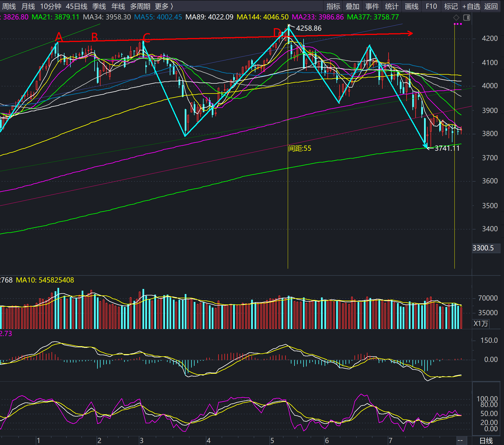Add to watchlist with +自选
The image size is (504, 445).
(x=471, y=6)
